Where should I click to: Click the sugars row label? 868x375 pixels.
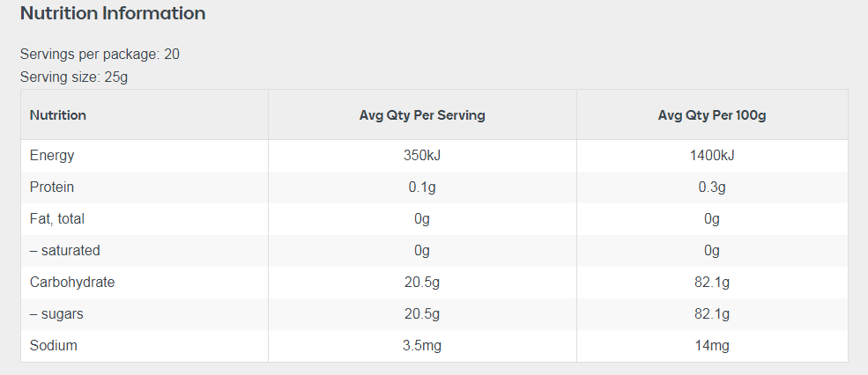point(56,314)
